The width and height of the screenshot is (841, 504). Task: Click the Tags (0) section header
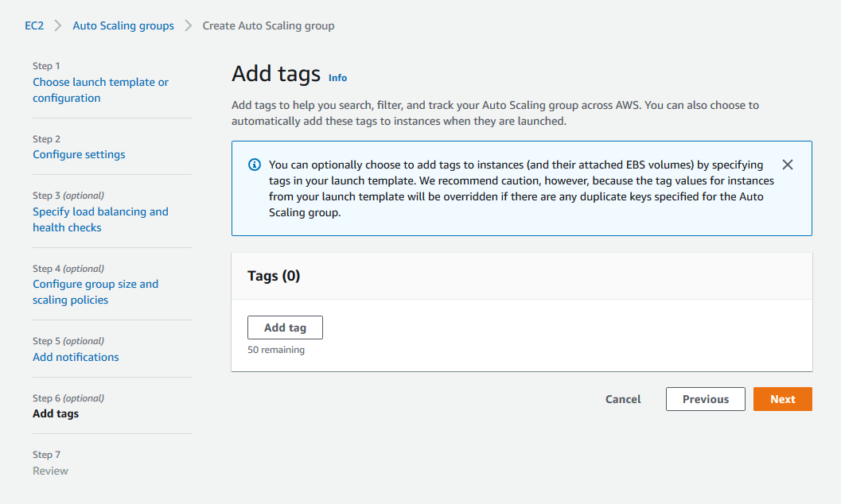click(x=274, y=276)
